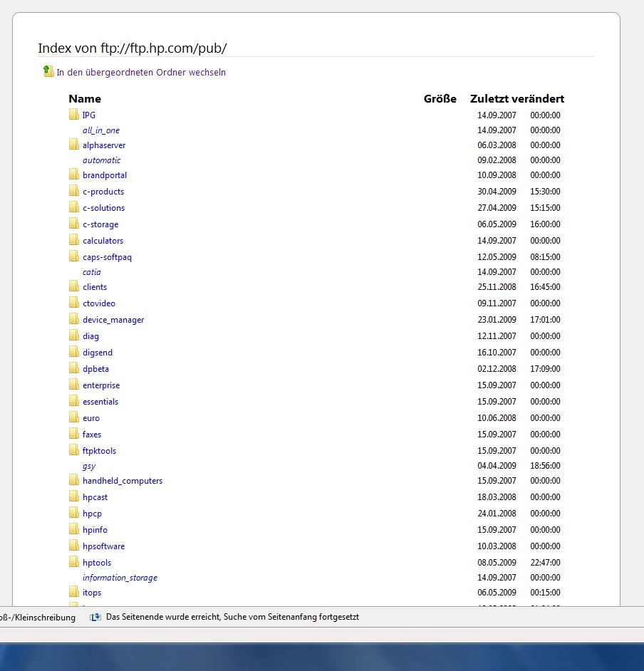Go to the parent folder via 'In den übergeordneten Ordner wechseln'
644x671 pixels.
click(141, 73)
